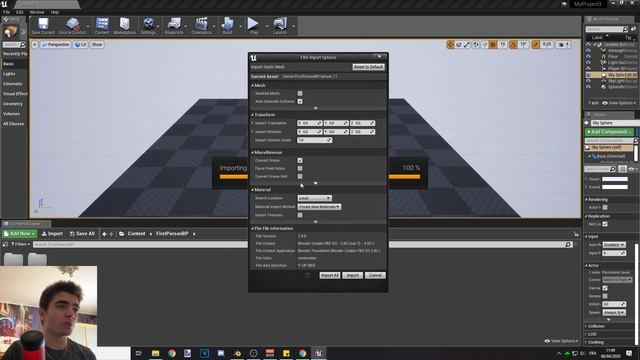Click the Play toolbar icon
Viewport: 640px width, 360px height.
pos(253,25)
